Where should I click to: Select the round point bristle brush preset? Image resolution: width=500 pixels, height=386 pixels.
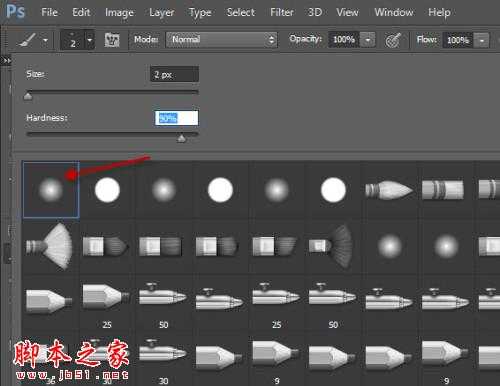(x=389, y=190)
